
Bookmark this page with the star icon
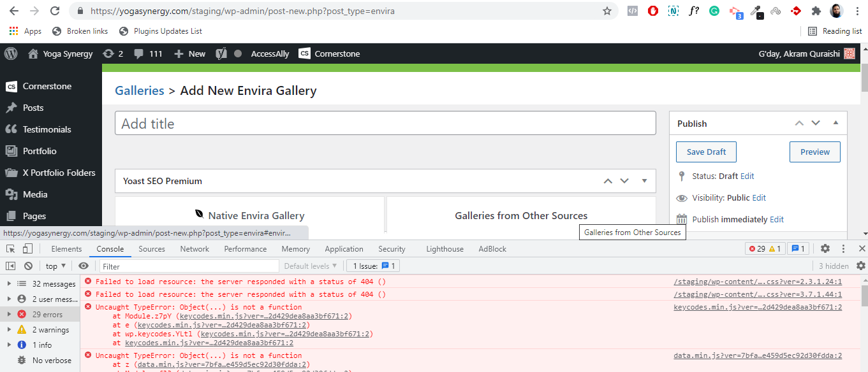[607, 11]
